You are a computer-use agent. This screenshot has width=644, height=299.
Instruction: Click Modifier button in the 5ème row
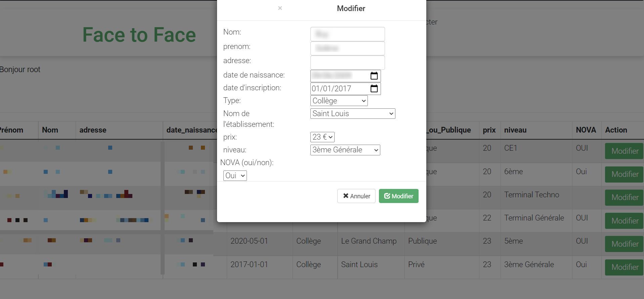tap(625, 244)
